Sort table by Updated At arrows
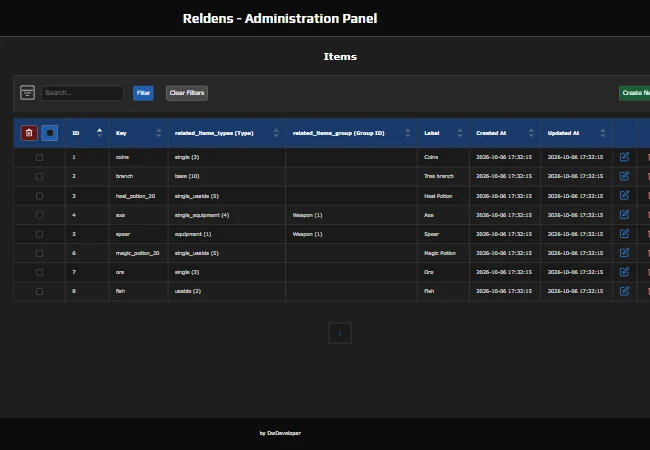650x450 pixels. click(603, 133)
